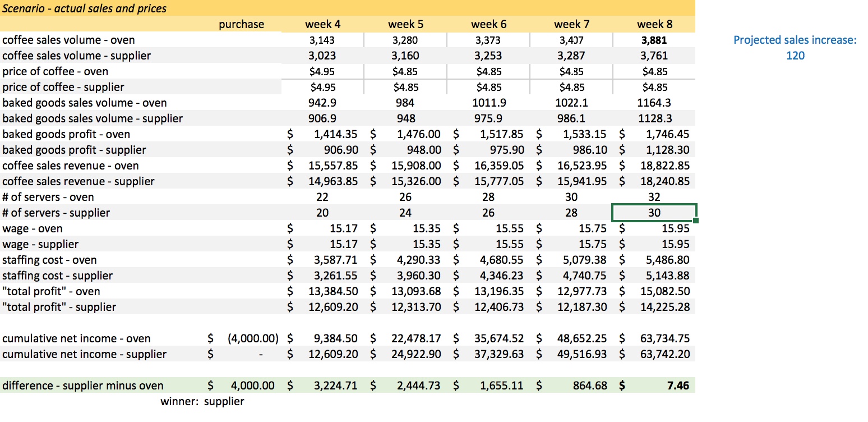Select wage oven week 4 value 15.17
Image resolution: width=868 pixels, height=422 pixels.
tap(343, 228)
